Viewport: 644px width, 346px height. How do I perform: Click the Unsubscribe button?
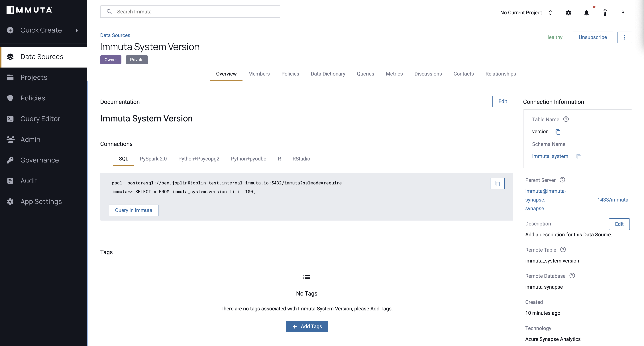pyautogui.click(x=592, y=37)
